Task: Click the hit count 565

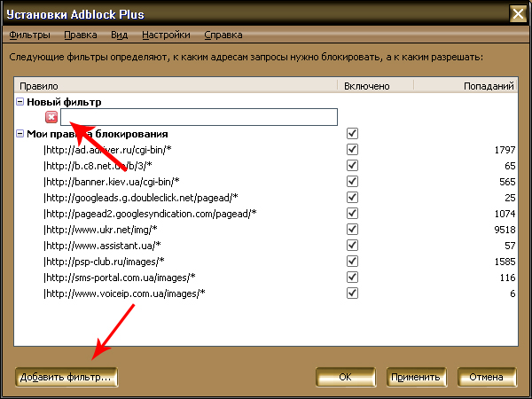Action: [507, 182]
